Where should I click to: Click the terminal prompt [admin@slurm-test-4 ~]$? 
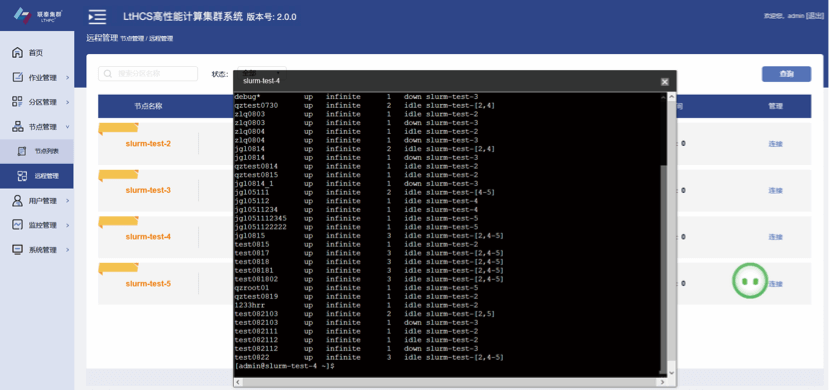pyautogui.click(x=284, y=366)
